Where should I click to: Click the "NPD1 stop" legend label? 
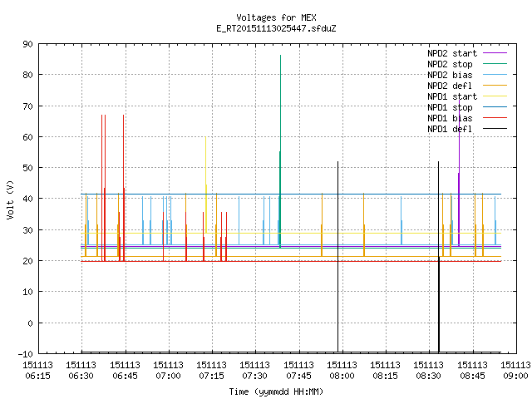[x=450, y=107]
